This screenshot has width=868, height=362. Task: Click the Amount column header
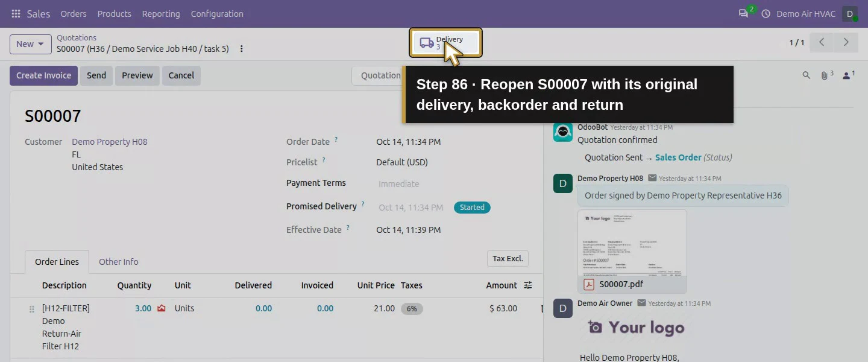502,285
